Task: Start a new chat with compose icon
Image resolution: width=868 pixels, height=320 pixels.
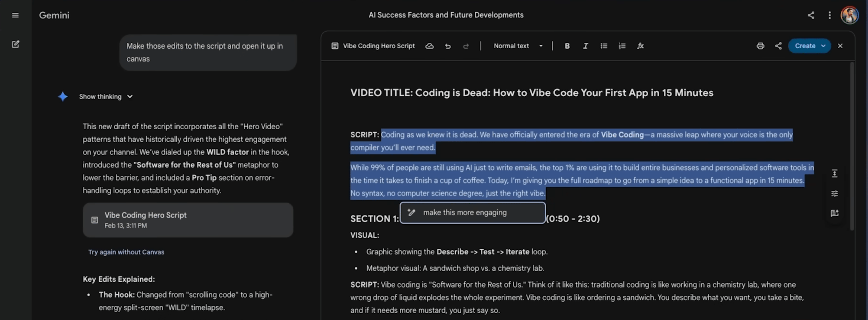Action: point(15,44)
